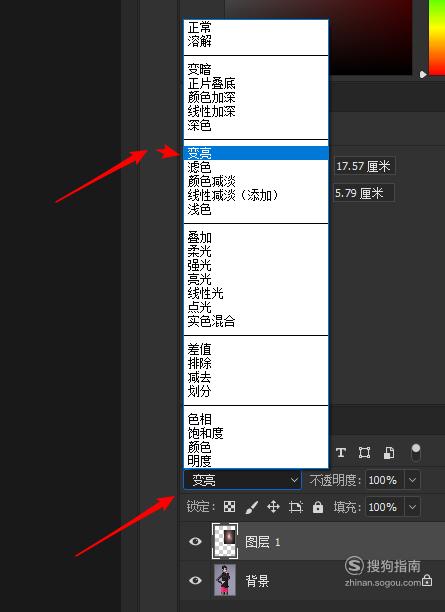Select the 图层 1 thumbnail

(x=225, y=541)
